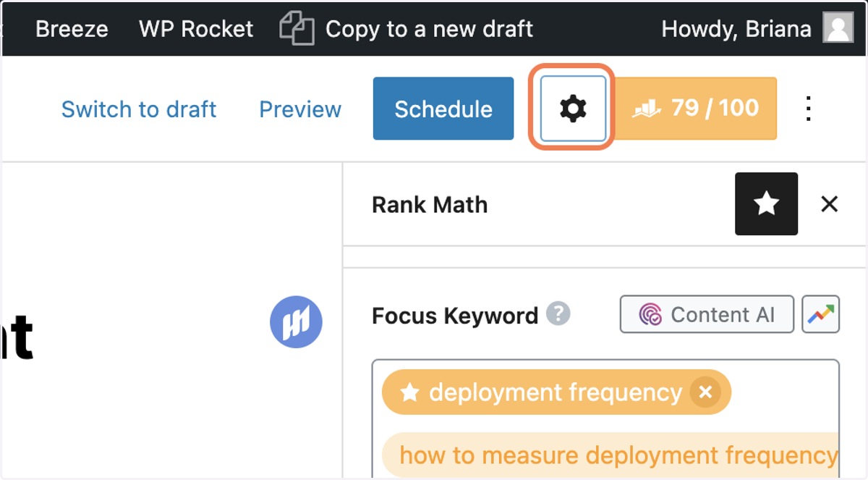The image size is (868, 480).
Task: Click the user avatar icon
Action: [x=838, y=28]
